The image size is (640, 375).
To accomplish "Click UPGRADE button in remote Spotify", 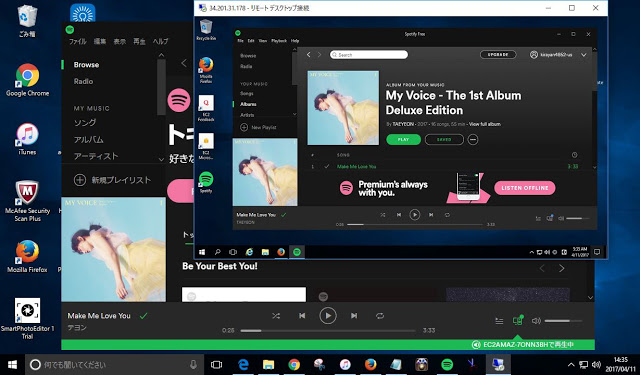I will pyautogui.click(x=498, y=55).
